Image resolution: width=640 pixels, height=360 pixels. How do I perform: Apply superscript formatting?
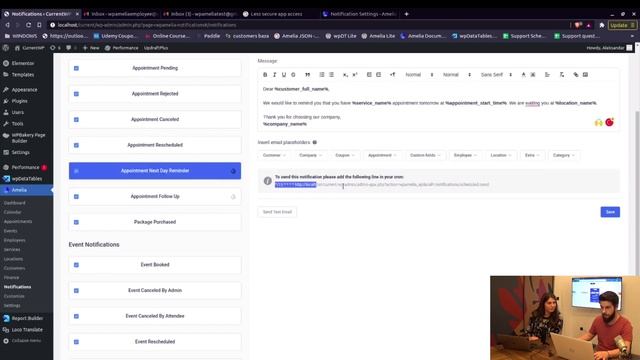(x=355, y=75)
